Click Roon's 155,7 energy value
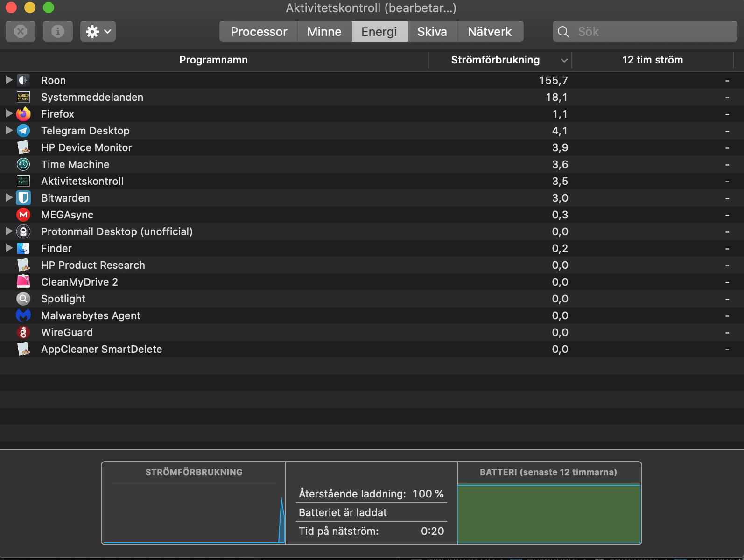 [554, 80]
